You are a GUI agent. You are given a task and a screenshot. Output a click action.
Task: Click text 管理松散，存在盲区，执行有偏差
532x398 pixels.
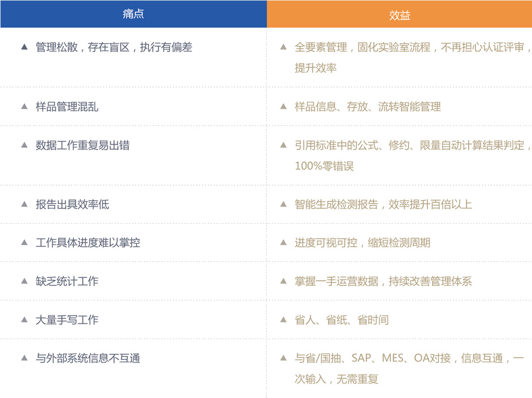pyautogui.click(x=114, y=47)
